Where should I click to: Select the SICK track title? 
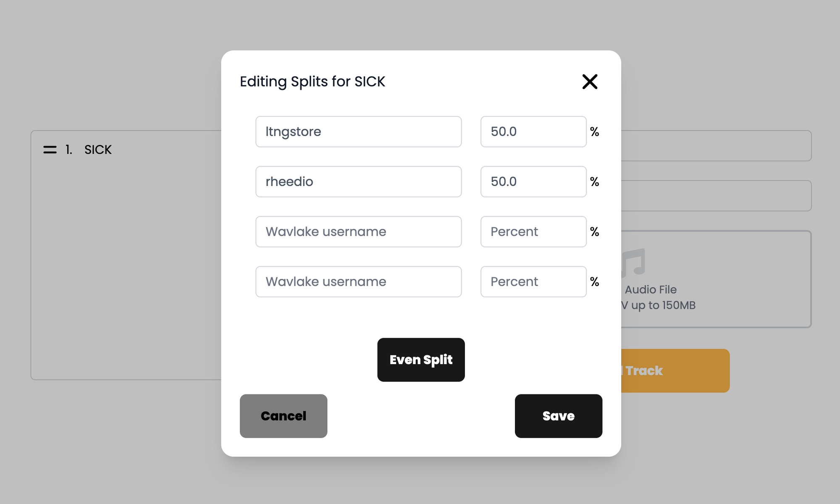[x=98, y=150]
